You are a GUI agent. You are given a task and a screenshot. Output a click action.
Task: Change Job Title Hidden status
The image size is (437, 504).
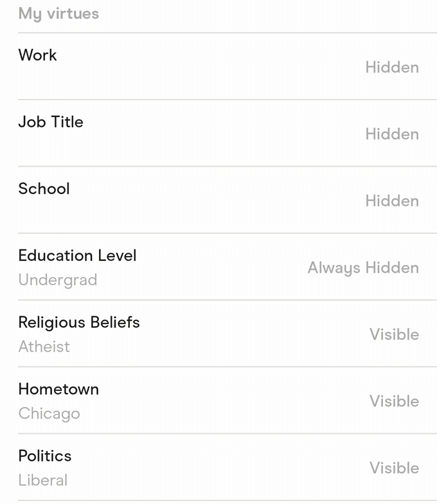[x=392, y=134]
